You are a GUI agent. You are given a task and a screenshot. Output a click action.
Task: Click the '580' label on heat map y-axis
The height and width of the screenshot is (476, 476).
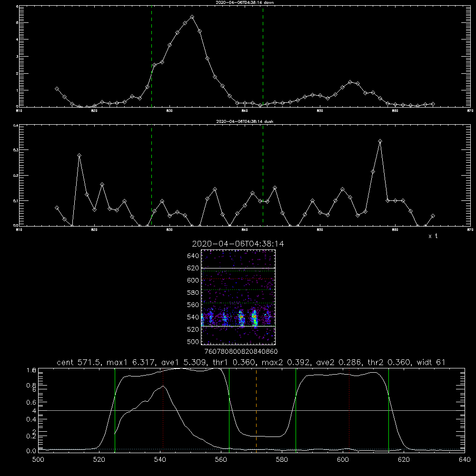pyautogui.click(x=193, y=293)
